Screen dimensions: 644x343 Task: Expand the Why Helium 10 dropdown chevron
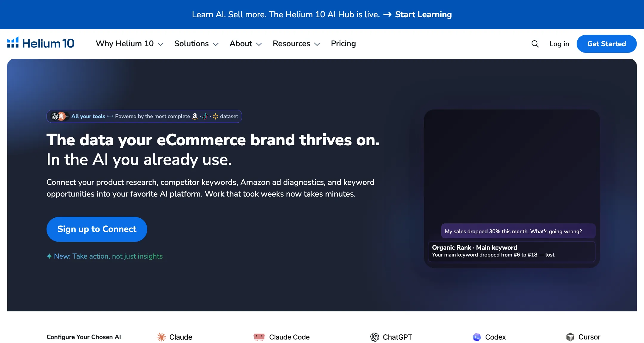(160, 44)
